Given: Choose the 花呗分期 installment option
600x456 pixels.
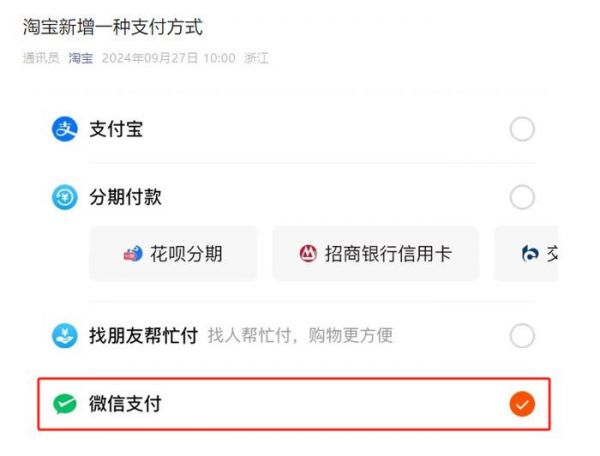Looking at the screenshot, I should 173,254.
